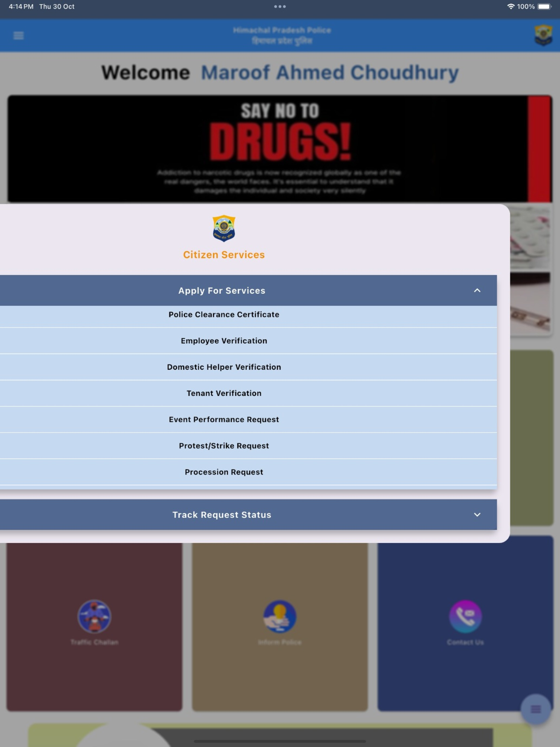Tap the Traffic Challan label
This screenshot has width=560, height=747.
(94, 642)
